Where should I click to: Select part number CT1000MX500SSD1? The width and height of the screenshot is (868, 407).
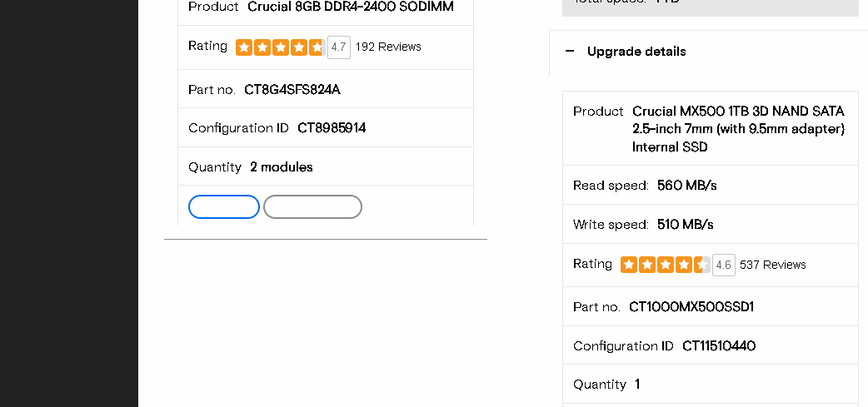click(691, 307)
